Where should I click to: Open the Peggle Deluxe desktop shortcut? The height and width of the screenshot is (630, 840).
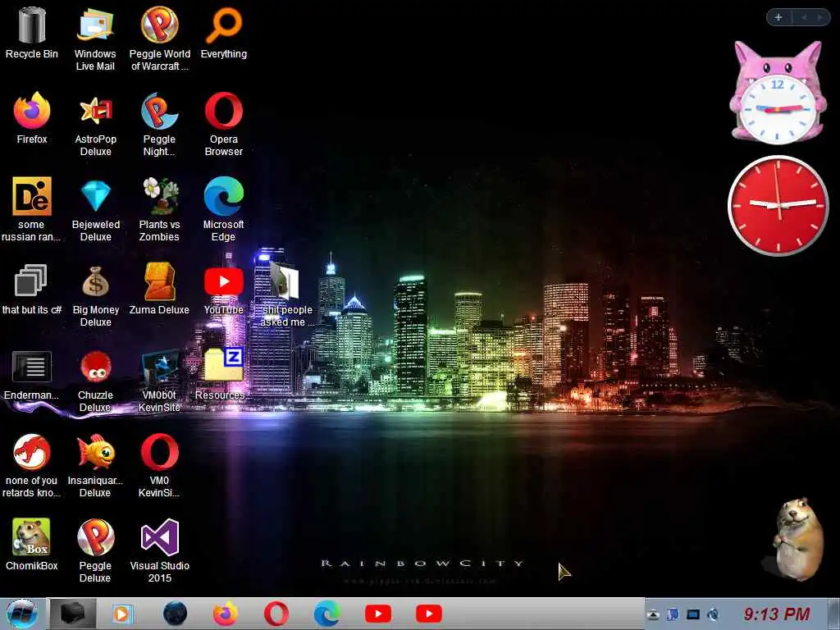[x=95, y=550]
